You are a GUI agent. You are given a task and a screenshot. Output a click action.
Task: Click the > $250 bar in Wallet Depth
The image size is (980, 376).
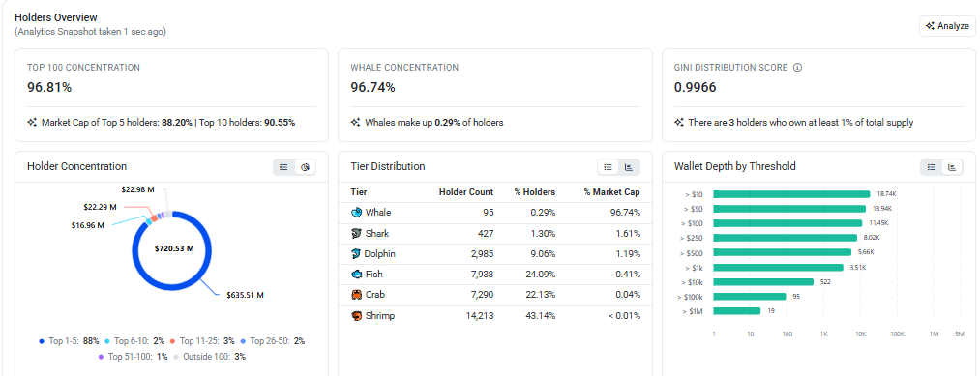[x=785, y=238]
